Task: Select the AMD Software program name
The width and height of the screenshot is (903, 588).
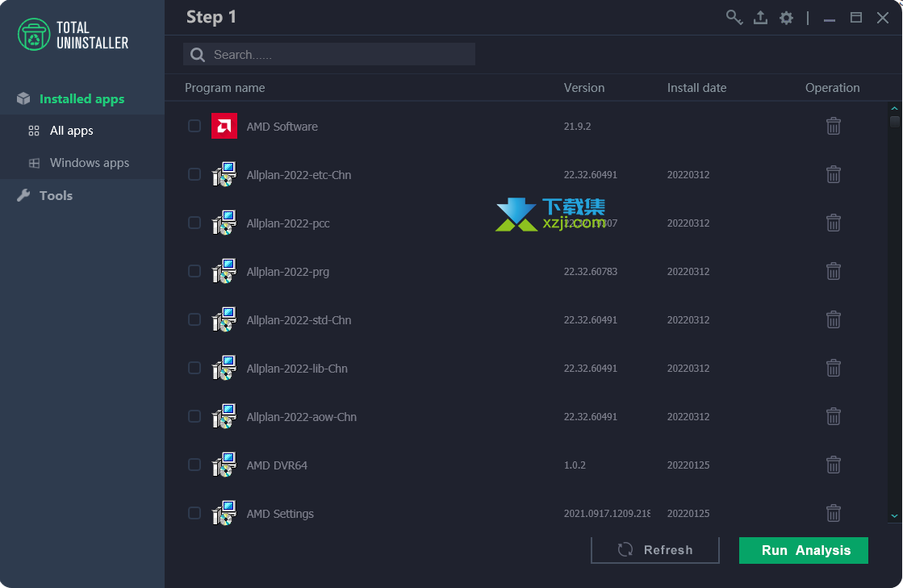Action: pyautogui.click(x=282, y=127)
